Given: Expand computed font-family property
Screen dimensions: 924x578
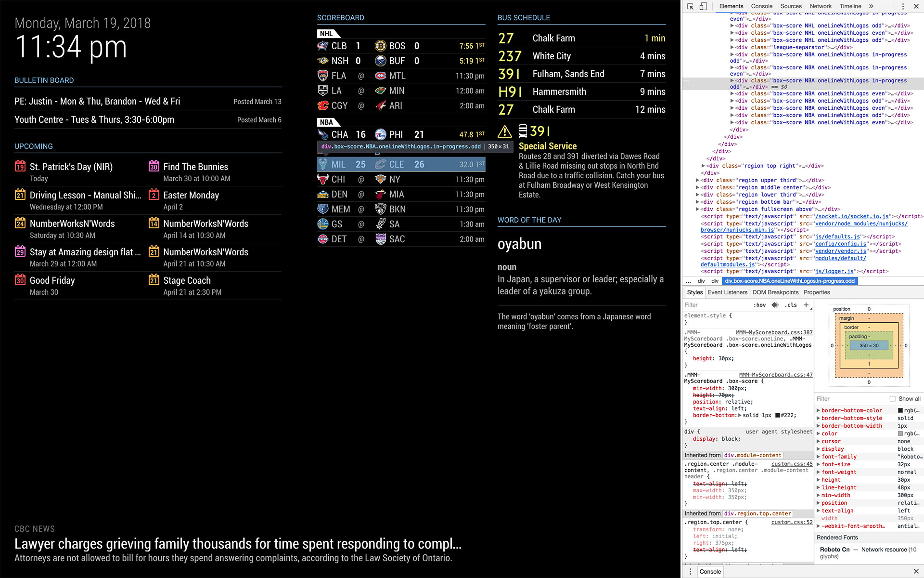Looking at the screenshot, I should tap(818, 457).
